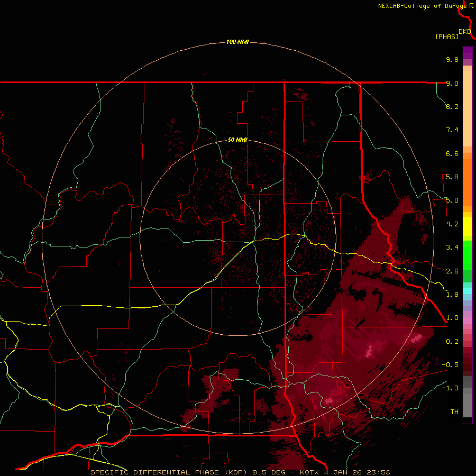
Task: Pick the gray band at the color scale bottom
Action: [x=467, y=404]
